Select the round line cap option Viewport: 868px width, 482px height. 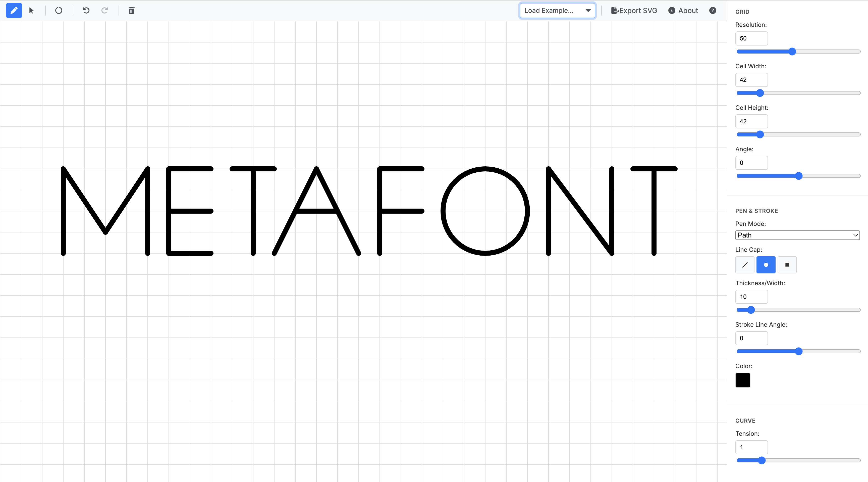point(766,265)
